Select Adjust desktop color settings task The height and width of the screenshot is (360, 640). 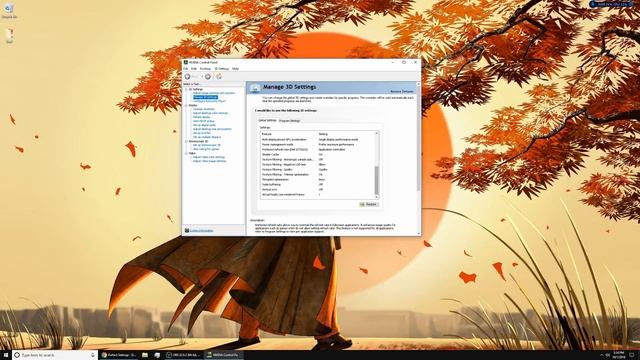point(211,113)
